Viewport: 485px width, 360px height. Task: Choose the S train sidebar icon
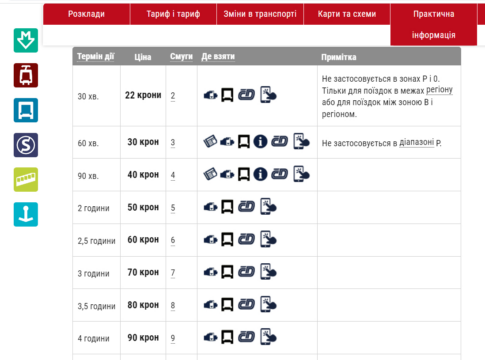click(26, 145)
